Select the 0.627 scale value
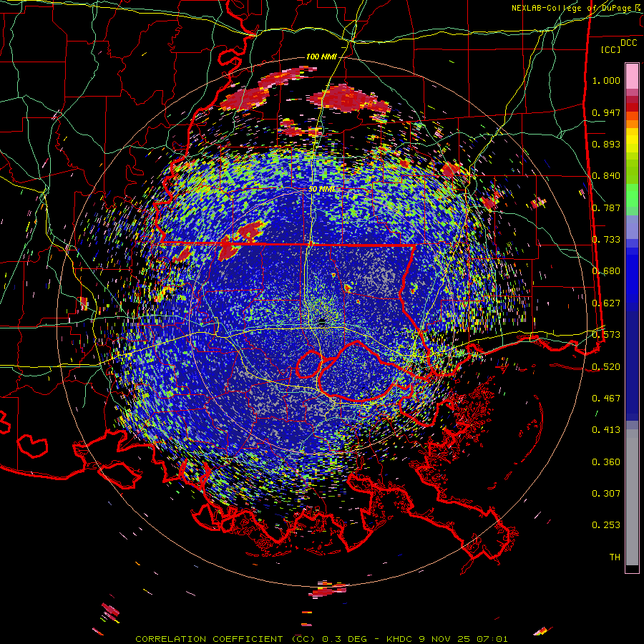The width and height of the screenshot is (644, 644). (606, 303)
